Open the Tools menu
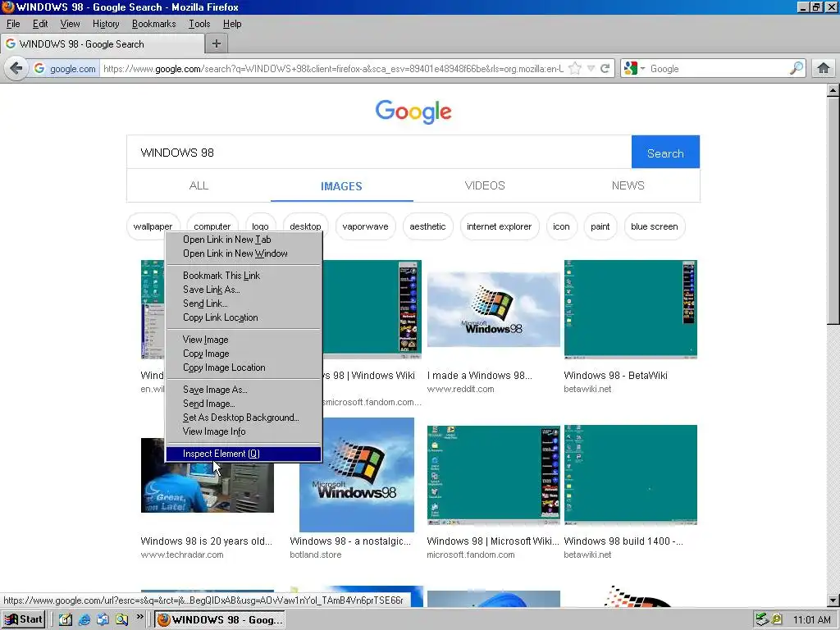This screenshot has height=630, width=840. click(x=199, y=24)
